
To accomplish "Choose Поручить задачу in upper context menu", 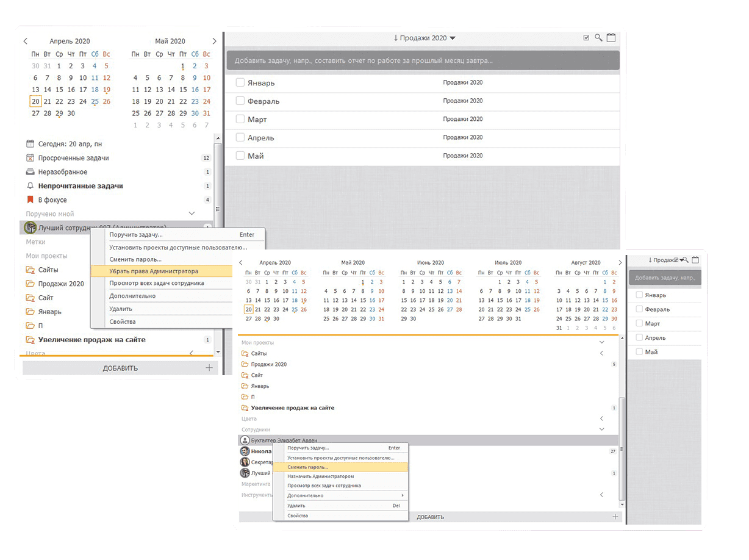I will [177, 234].
